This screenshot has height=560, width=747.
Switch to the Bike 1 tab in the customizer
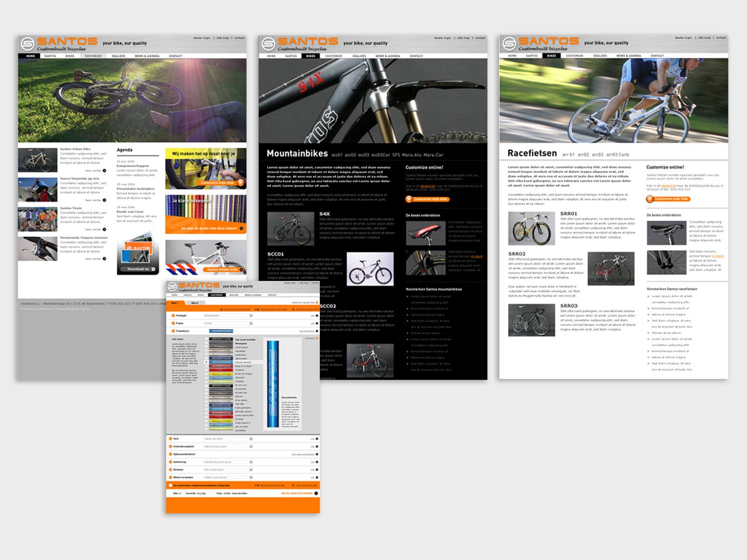point(176,303)
